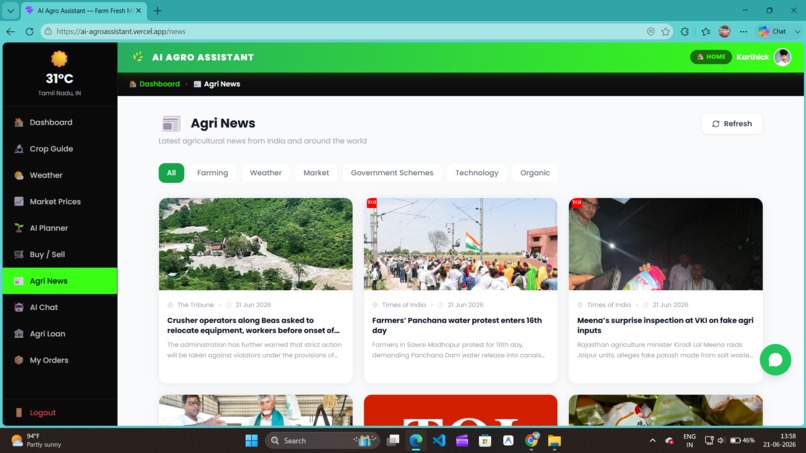This screenshot has width=806, height=453.
Task: Click the green HOME button
Action: pos(711,57)
